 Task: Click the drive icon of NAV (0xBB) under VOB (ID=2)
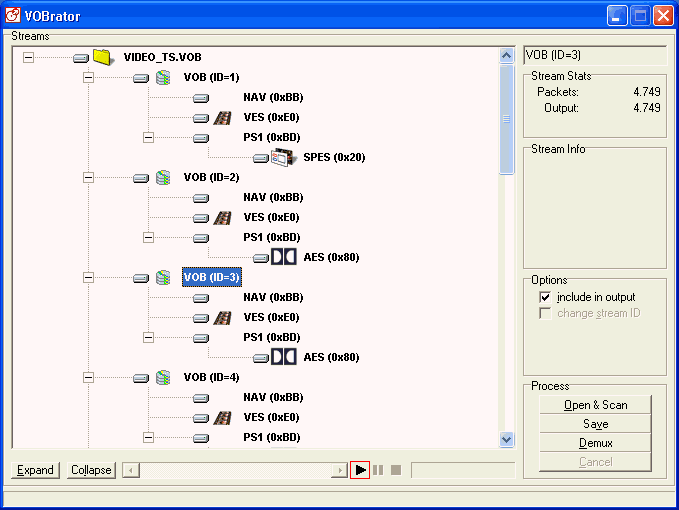point(201,198)
